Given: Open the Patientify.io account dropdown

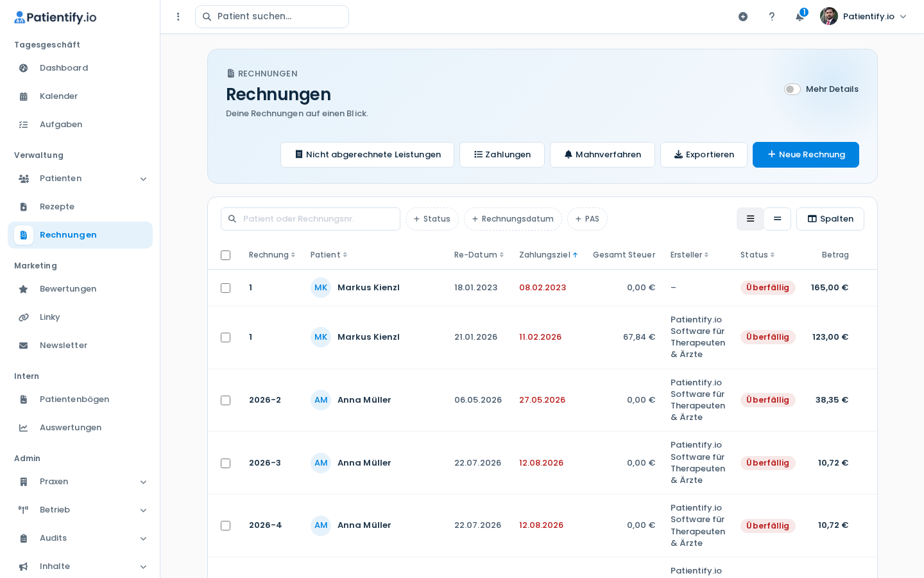Looking at the screenshot, I should pyautogui.click(x=864, y=17).
